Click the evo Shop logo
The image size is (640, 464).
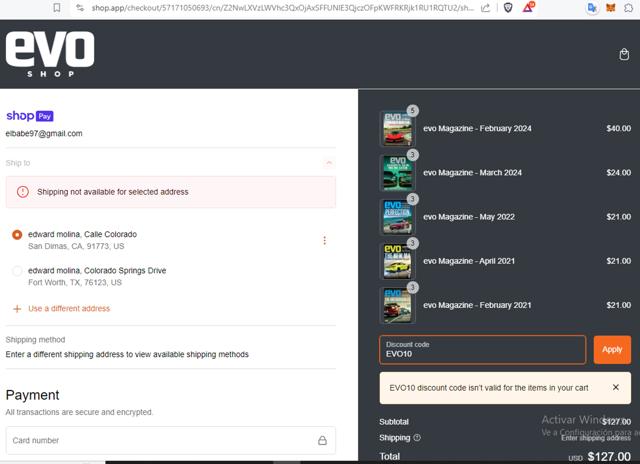point(50,54)
